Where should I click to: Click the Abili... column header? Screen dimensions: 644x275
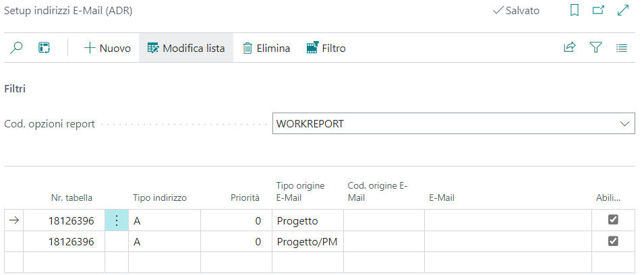tap(608, 198)
